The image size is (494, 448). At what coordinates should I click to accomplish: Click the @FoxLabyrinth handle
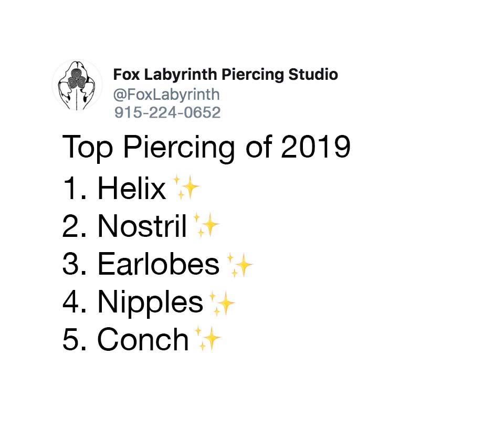point(166,95)
